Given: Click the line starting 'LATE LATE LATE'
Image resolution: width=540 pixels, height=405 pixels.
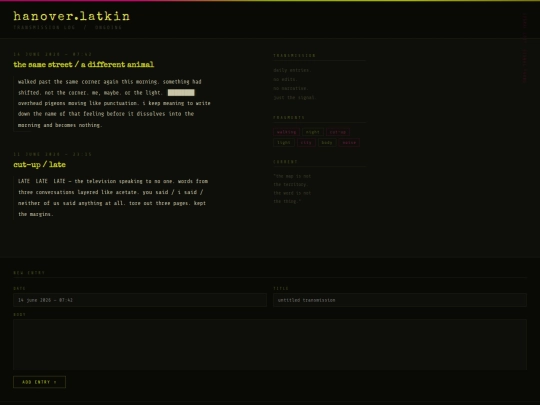Looking at the screenshot, I should 113,181.
